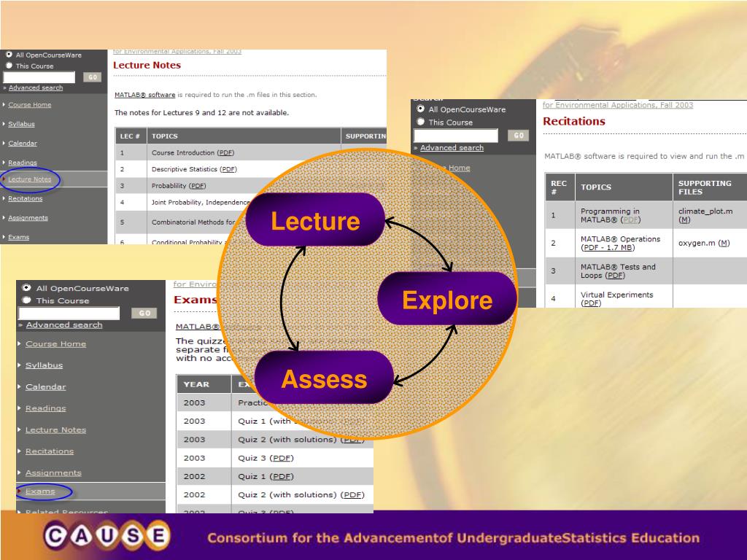Open the Course Introduction PDF link

point(226,153)
